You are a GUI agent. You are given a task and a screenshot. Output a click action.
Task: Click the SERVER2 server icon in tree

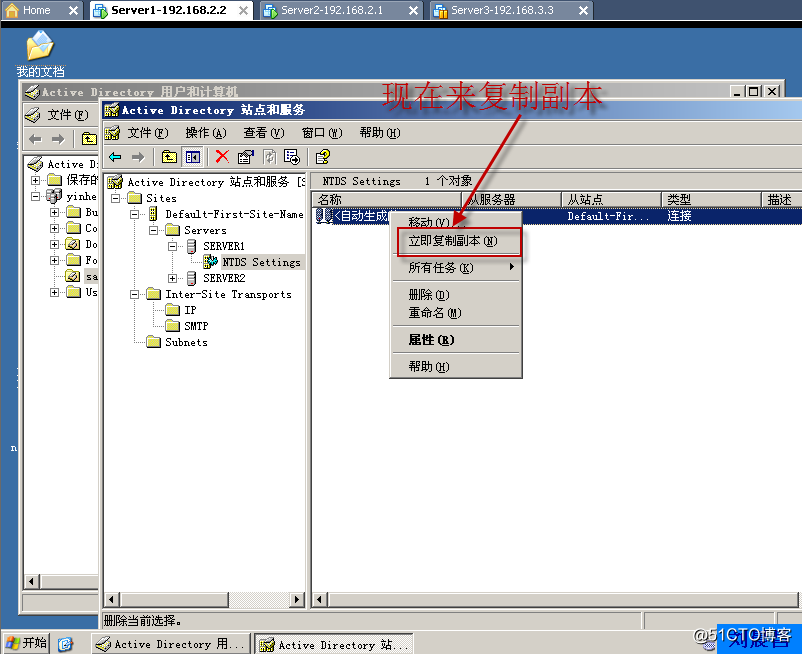click(x=191, y=278)
